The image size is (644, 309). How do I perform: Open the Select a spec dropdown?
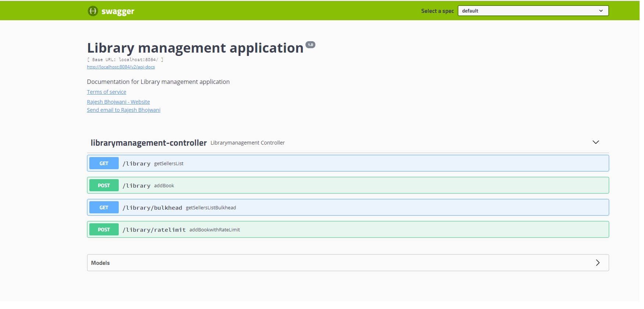[533, 11]
